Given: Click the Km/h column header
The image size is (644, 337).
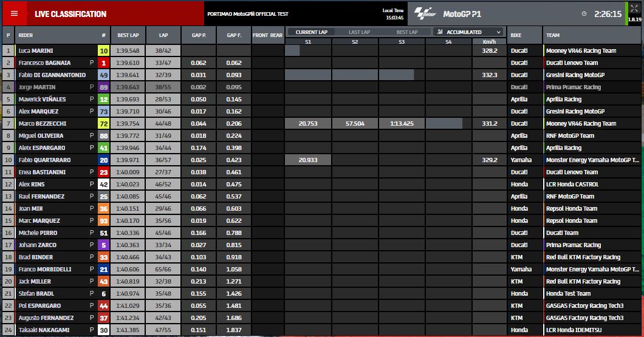Looking at the screenshot, I should (x=489, y=42).
